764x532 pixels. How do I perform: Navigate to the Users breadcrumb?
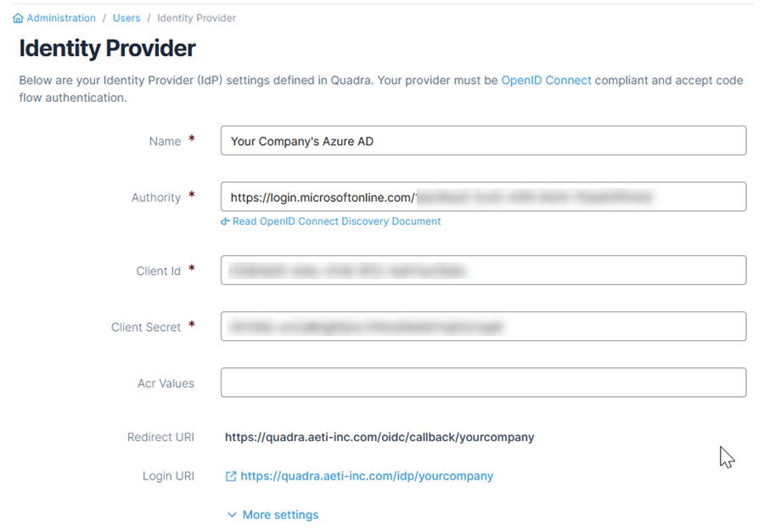(x=126, y=18)
